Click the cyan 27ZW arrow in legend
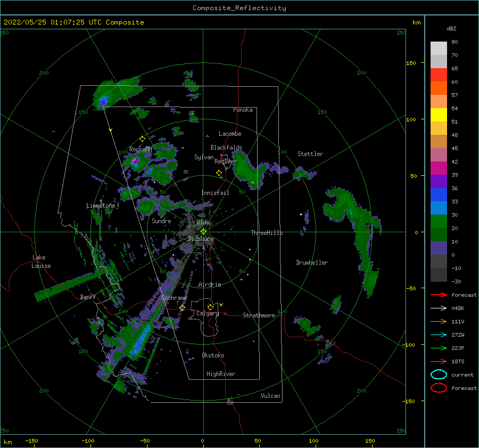Viewport: 479px width, 448px height. (x=439, y=335)
